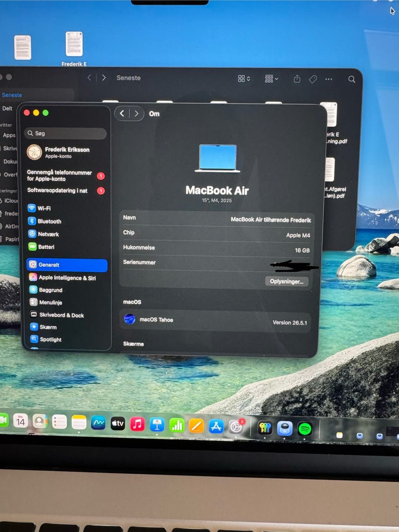Click the Navn row with the computer name

[x=216, y=218]
